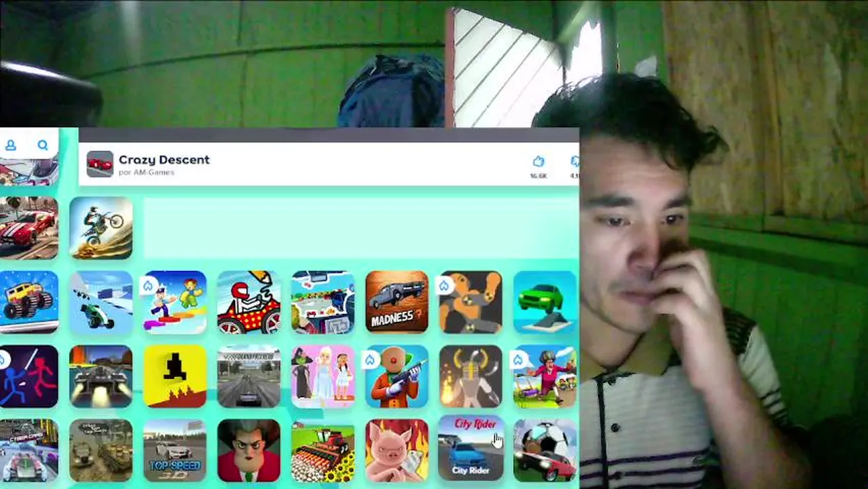Open the pencil-drawn stickman car game
This screenshot has width=868, height=489.
click(x=249, y=302)
